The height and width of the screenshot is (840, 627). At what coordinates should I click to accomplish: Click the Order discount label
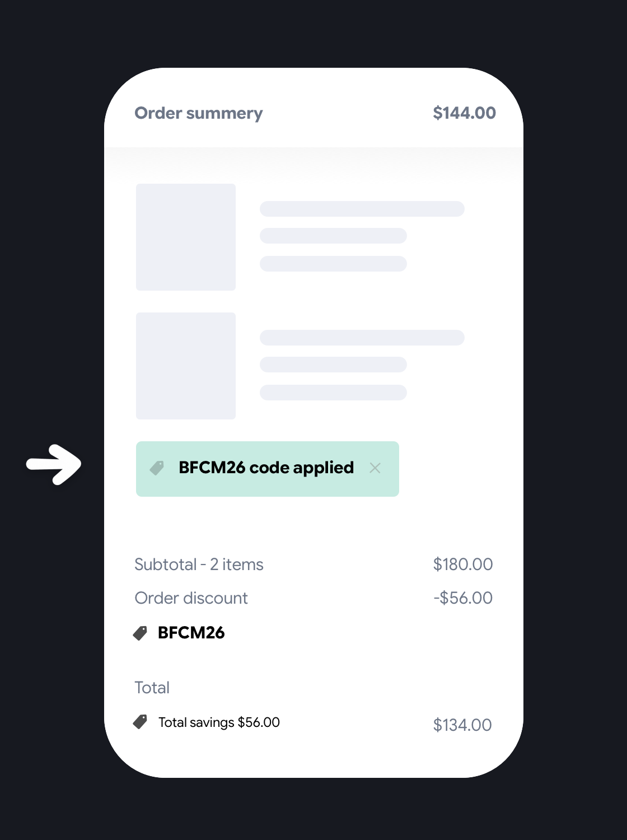(191, 598)
